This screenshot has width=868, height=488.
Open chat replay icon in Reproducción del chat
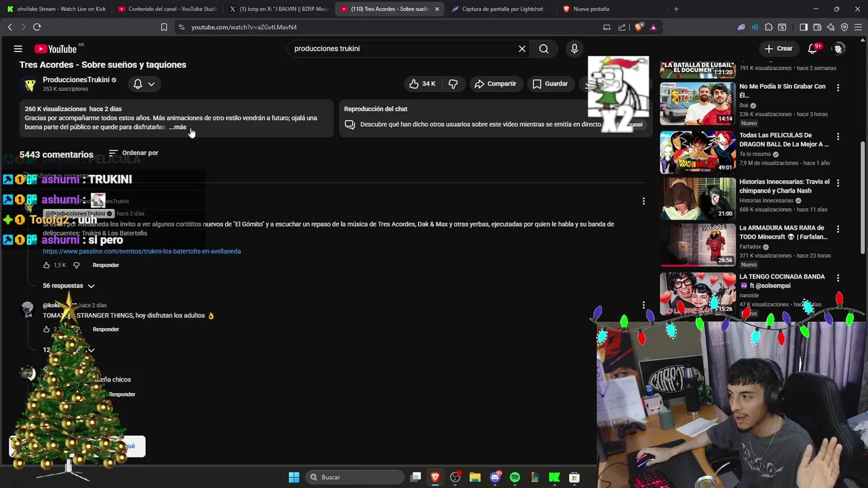pyautogui.click(x=350, y=125)
